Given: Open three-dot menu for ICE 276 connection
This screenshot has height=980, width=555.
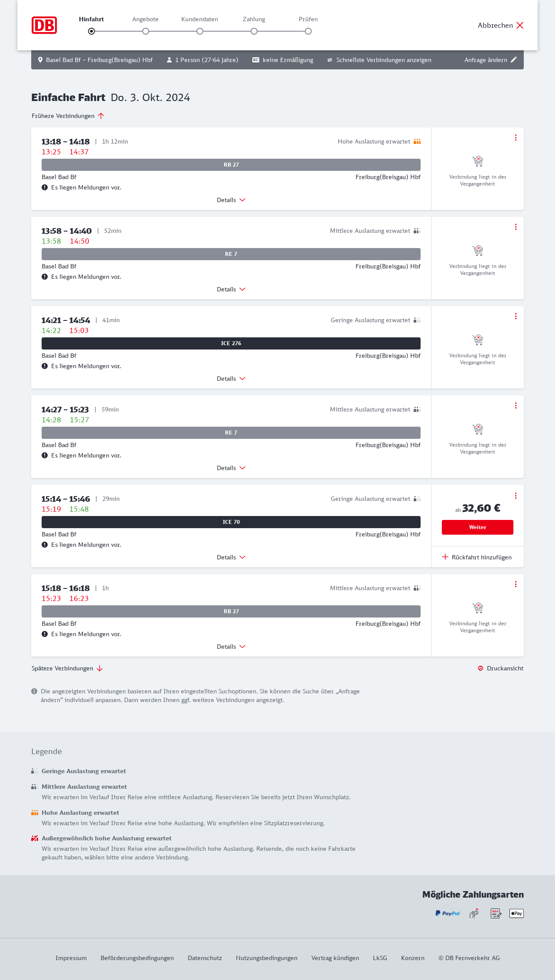Looking at the screenshot, I should coord(516,316).
